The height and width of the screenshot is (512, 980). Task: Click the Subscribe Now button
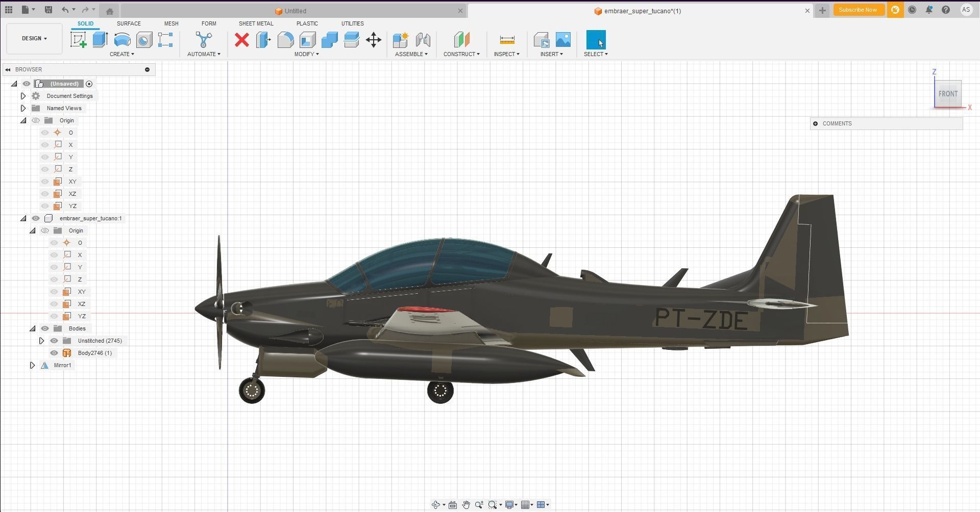(x=858, y=10)
